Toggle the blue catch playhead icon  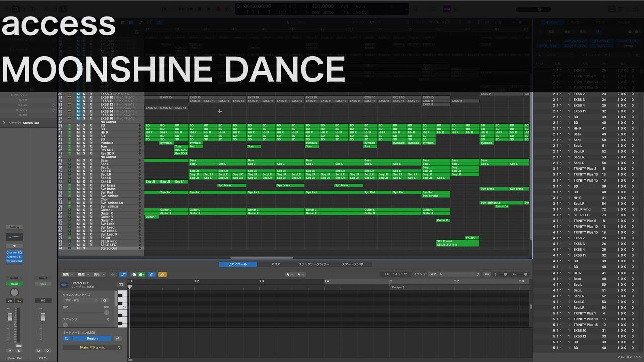tap(152, 274)
